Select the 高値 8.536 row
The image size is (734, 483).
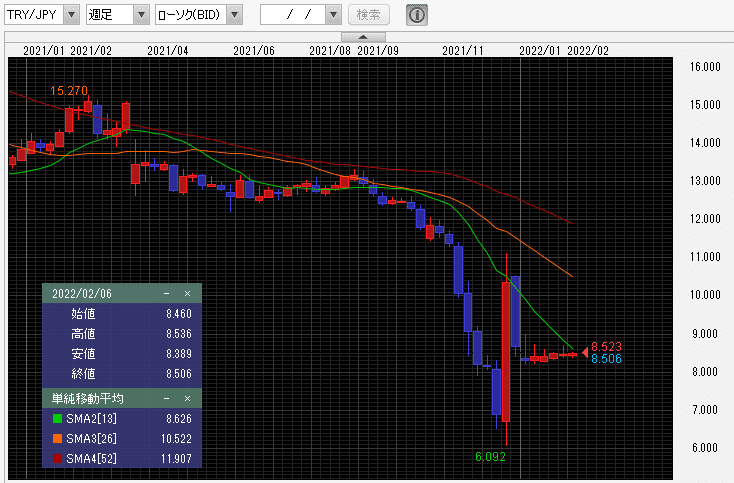pyautogui.click(x=122, y=334)
